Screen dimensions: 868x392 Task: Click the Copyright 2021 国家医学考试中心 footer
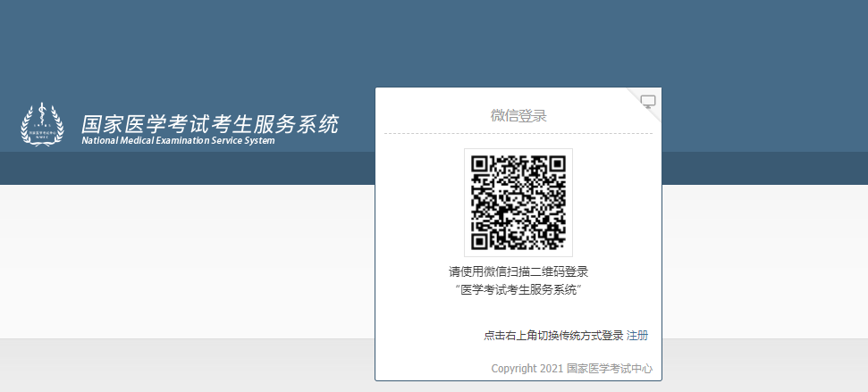(x=572, y=369)
